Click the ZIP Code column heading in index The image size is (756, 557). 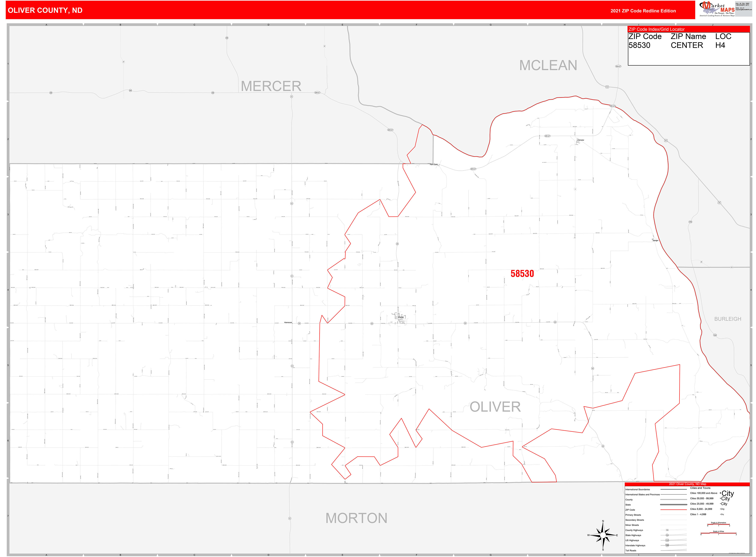click(x=645, y=36)
